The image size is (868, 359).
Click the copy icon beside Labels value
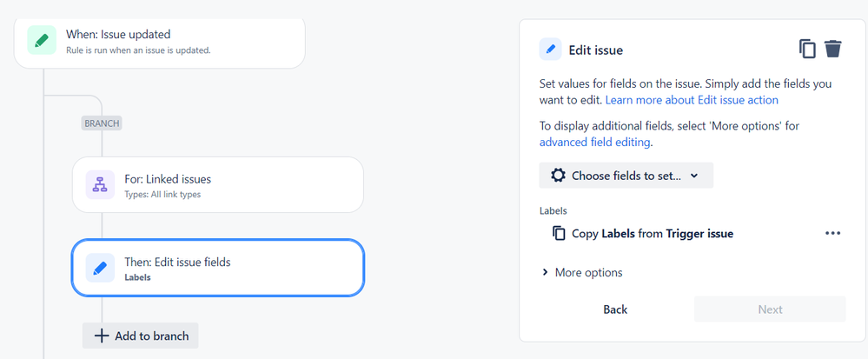[559, 233]
